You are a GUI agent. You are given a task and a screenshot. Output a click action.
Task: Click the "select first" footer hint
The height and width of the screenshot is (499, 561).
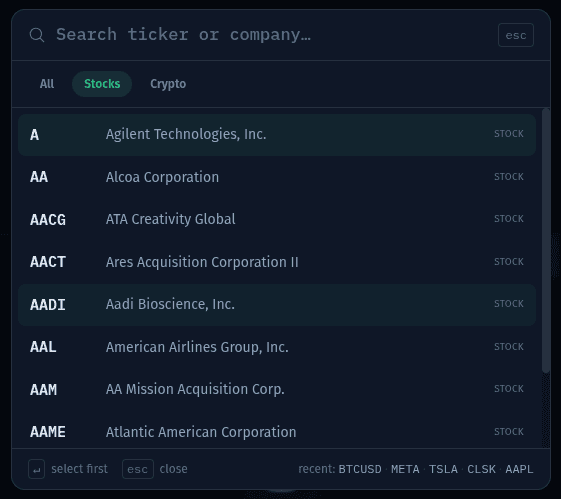coord(79,469)
